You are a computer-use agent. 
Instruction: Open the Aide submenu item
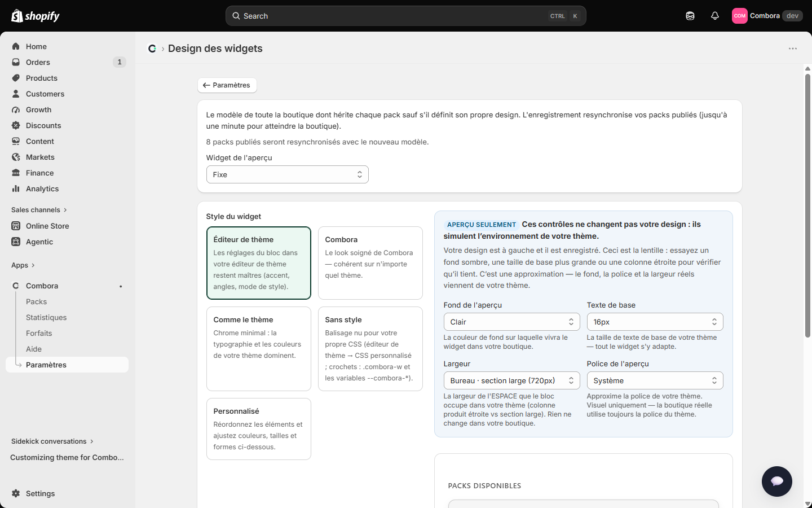click(34, 349)
